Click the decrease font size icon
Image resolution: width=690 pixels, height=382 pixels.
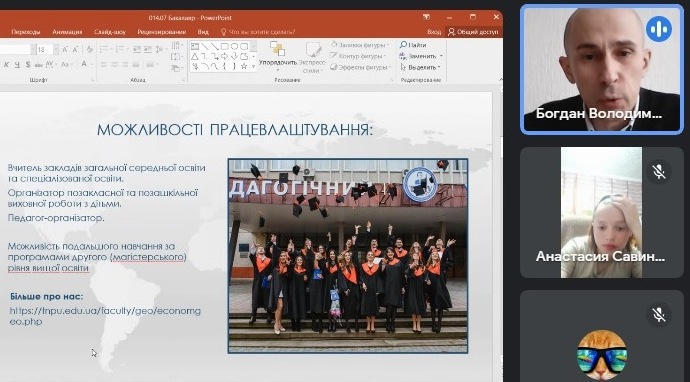coord(75,49)
